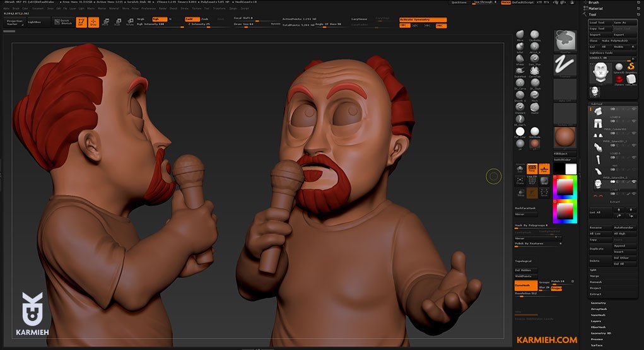
Task: Expand the Layers section
Action: point(596,321)
